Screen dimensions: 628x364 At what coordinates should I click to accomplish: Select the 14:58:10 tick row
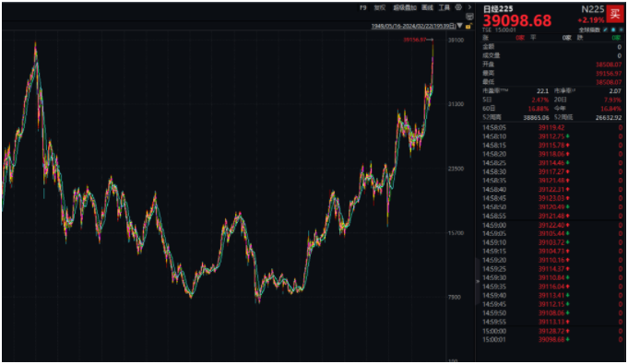(551, 136)
